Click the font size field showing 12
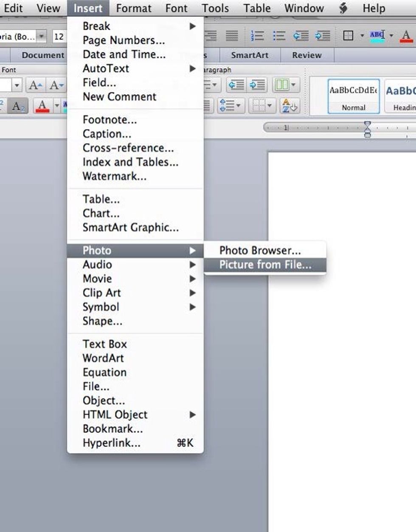This screenshot has height=532, width=416. pos(59,37)
